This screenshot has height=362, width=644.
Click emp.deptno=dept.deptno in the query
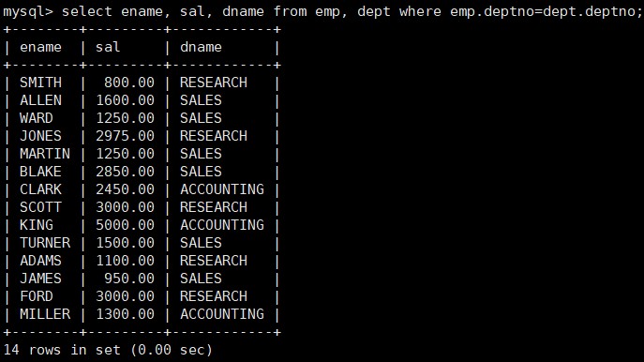[546, 11]
